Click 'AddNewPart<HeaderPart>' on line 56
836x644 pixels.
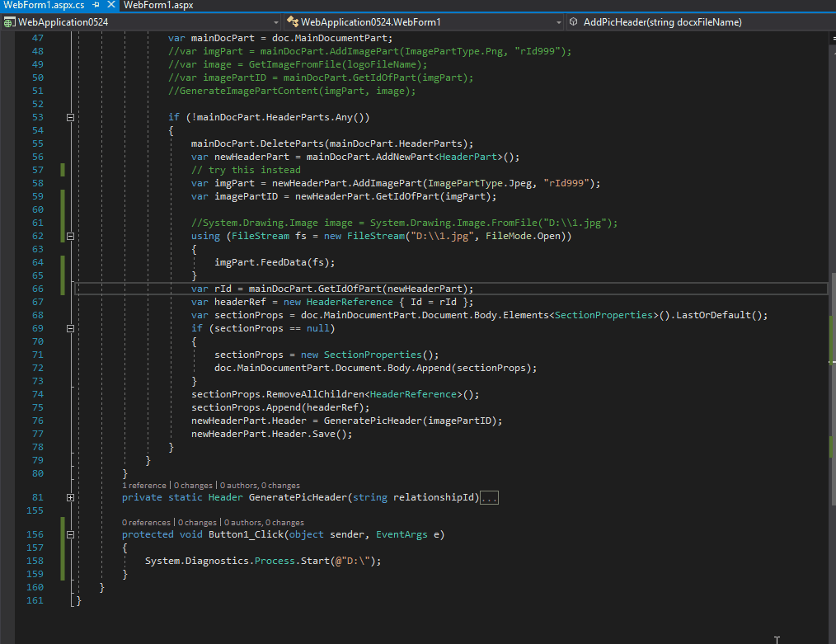439,157
